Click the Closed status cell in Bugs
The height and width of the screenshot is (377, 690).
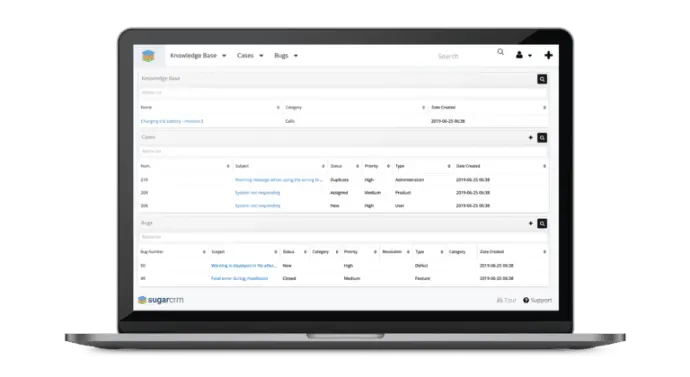point(289,278)
